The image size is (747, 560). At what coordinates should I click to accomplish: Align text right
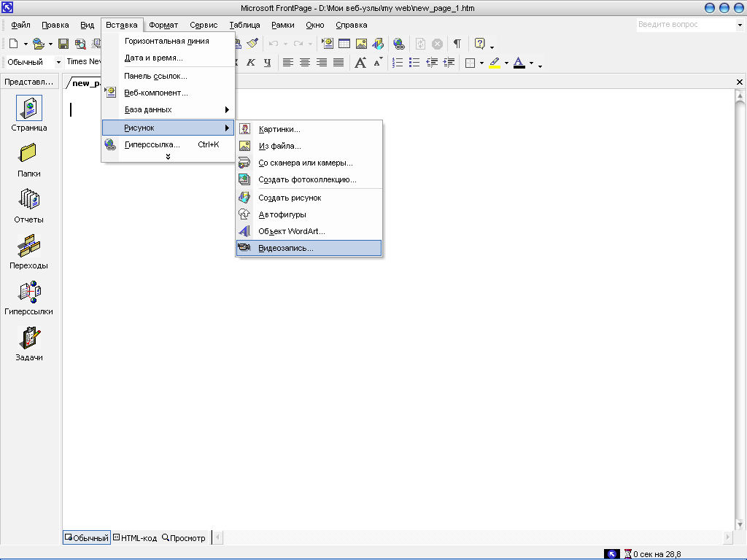pyautogui.click(x=322, y=63)
